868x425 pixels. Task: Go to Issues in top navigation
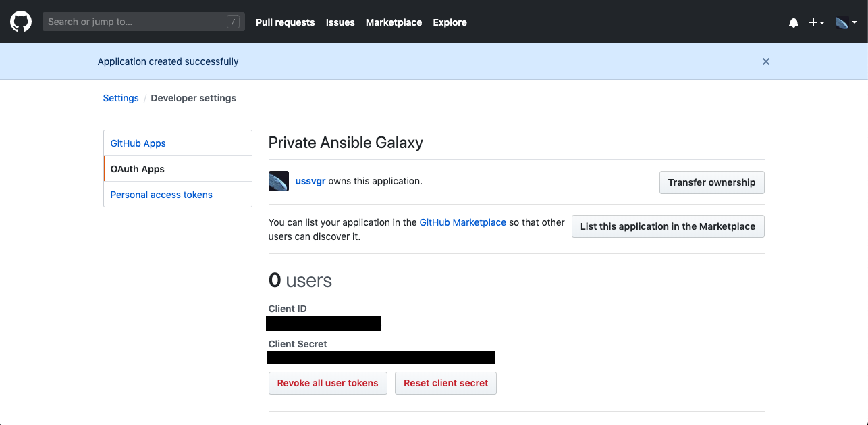[340, 22]
